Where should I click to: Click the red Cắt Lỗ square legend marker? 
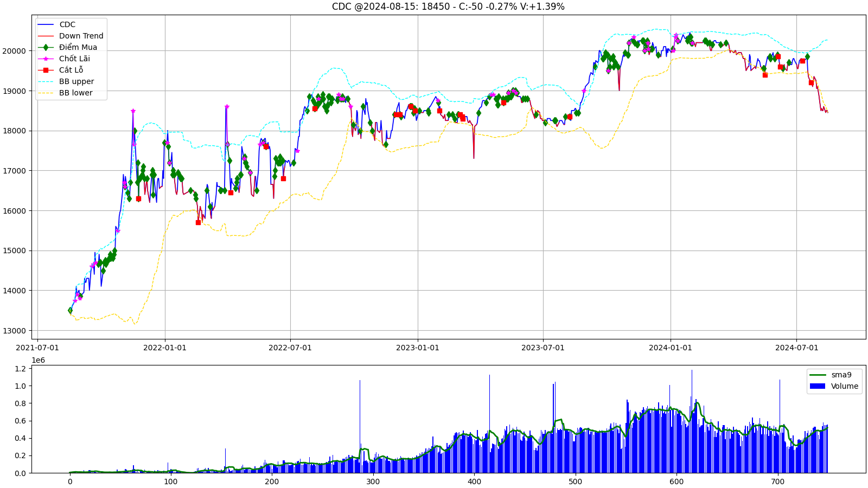[x=46, y=70]
